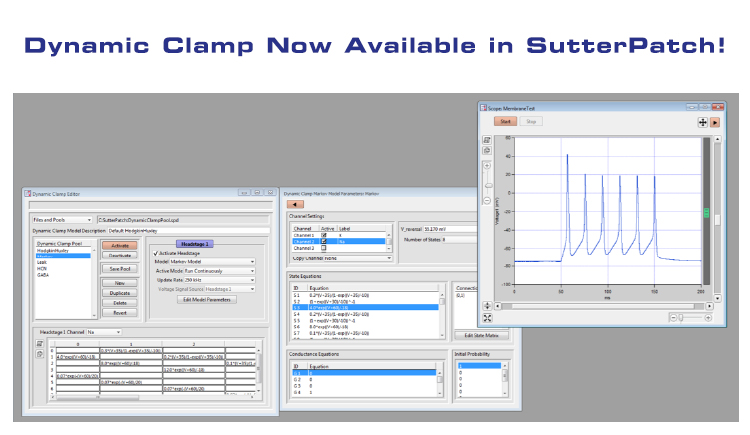750x435 pixels.
Task: Select the Headstage 1 tab
Action: click(x=195, y=244)
